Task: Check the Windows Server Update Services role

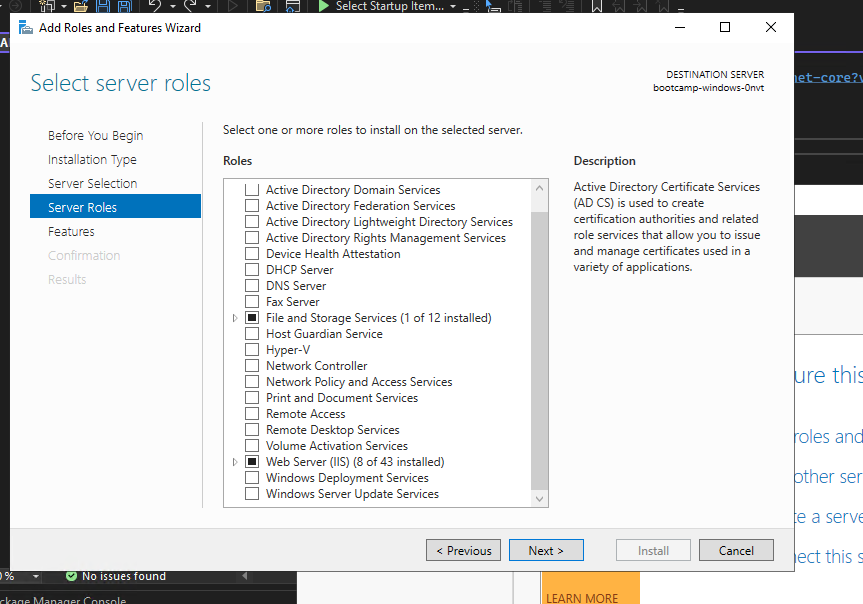Action: pos(252,493)
